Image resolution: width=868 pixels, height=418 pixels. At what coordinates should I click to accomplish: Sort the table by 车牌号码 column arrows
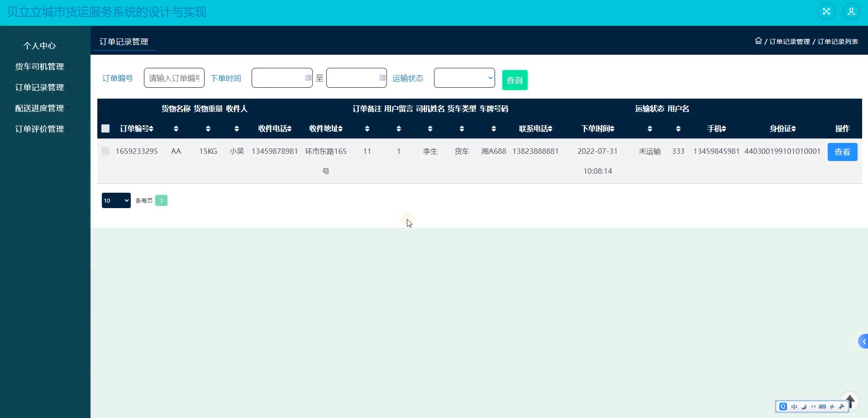(x=494, y=129)
